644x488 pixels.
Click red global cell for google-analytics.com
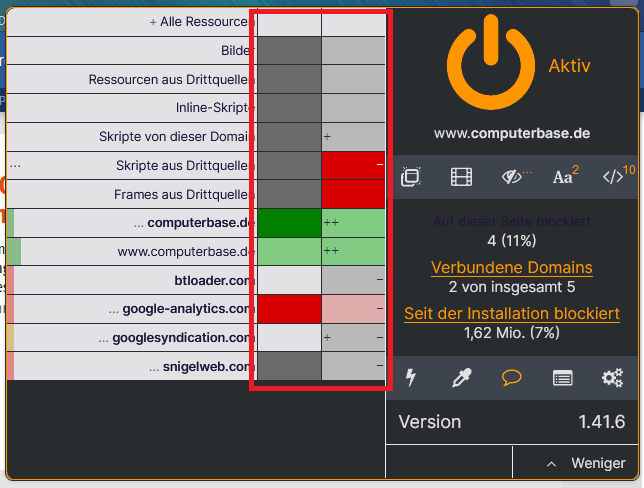(x=289, y=308)
